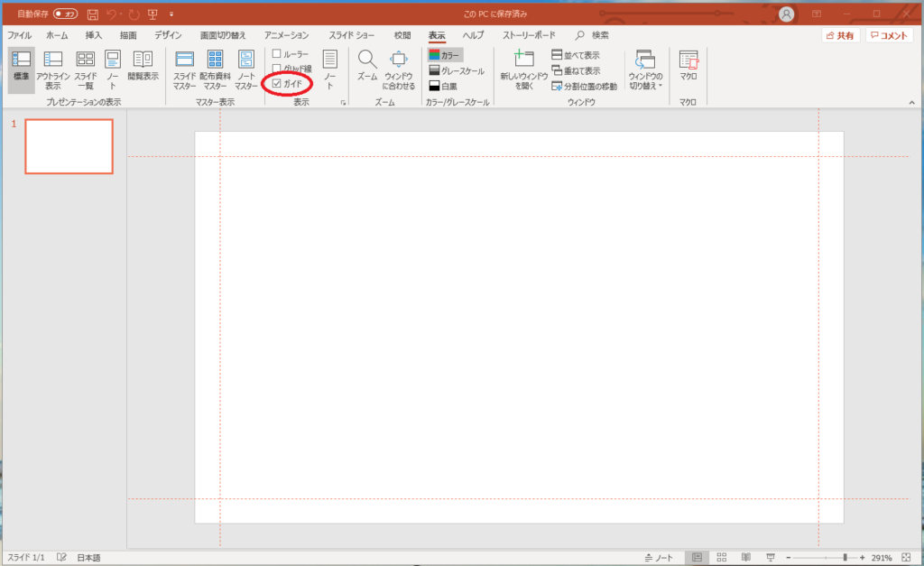Image resolution: width=924 pixels, height=566 pixels.
Task: Open a new window (新しいウィンドウを開く)
Action: coord(524,69)
